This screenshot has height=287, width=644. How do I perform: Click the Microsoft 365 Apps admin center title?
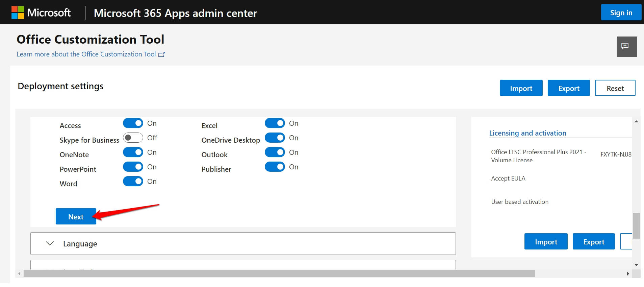coord(175,13)
